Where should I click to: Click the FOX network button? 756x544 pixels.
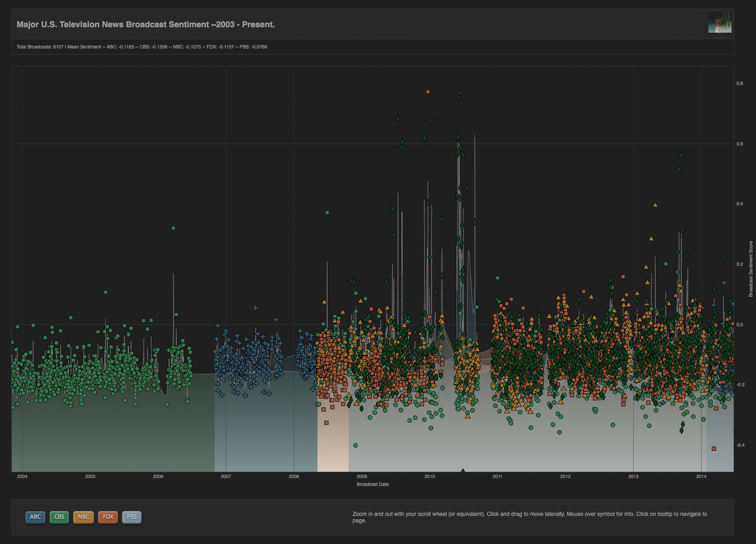point(108,517)
